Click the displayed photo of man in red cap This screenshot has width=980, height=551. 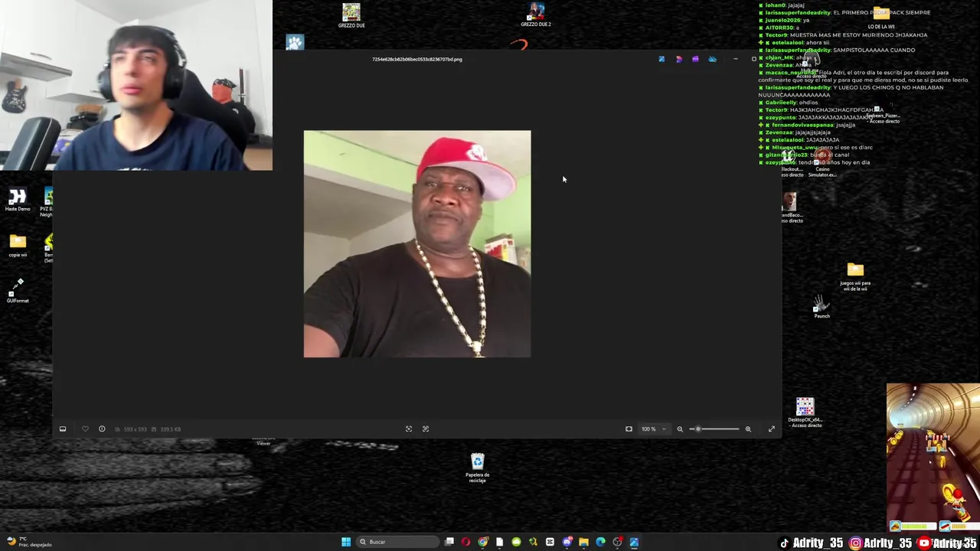[x=417, y=243]
